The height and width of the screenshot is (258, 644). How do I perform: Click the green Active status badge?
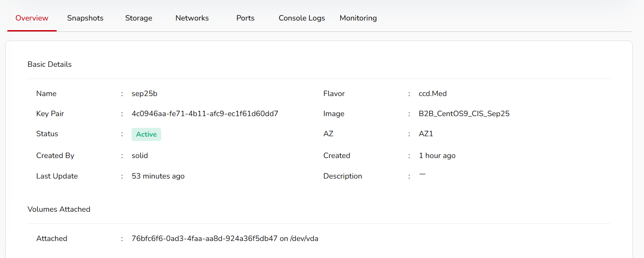(146, 134)
